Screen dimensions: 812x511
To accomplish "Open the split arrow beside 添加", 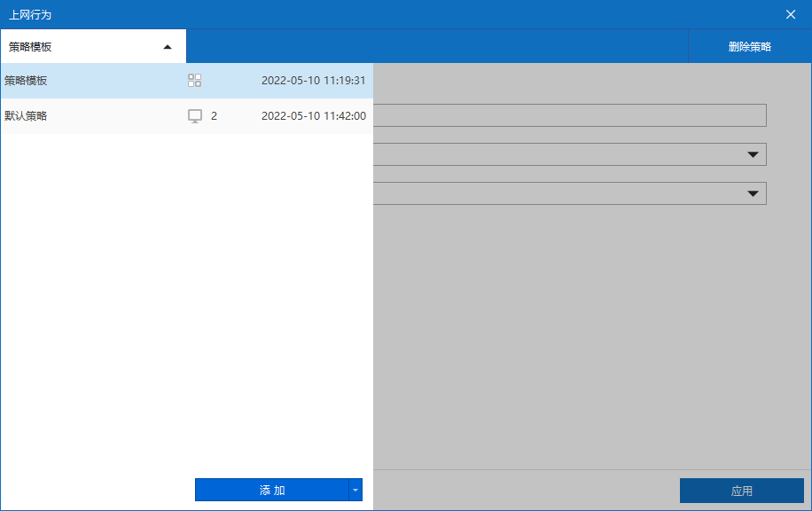I will [x=355, y=490].
